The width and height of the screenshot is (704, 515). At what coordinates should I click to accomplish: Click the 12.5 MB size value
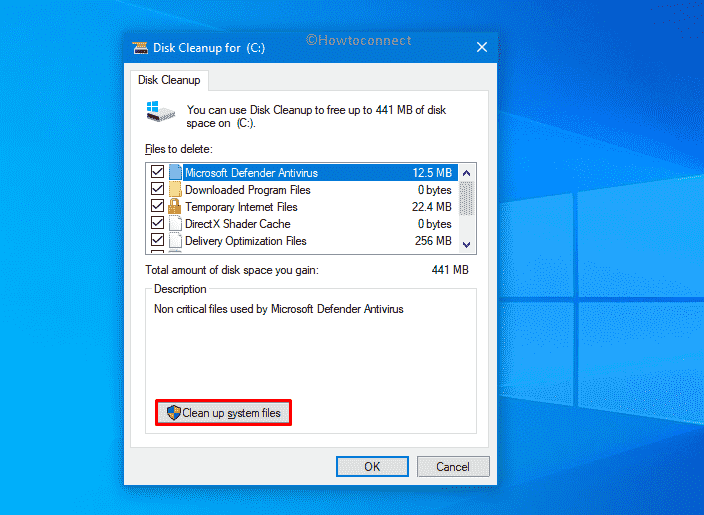[x=432, y=173]
